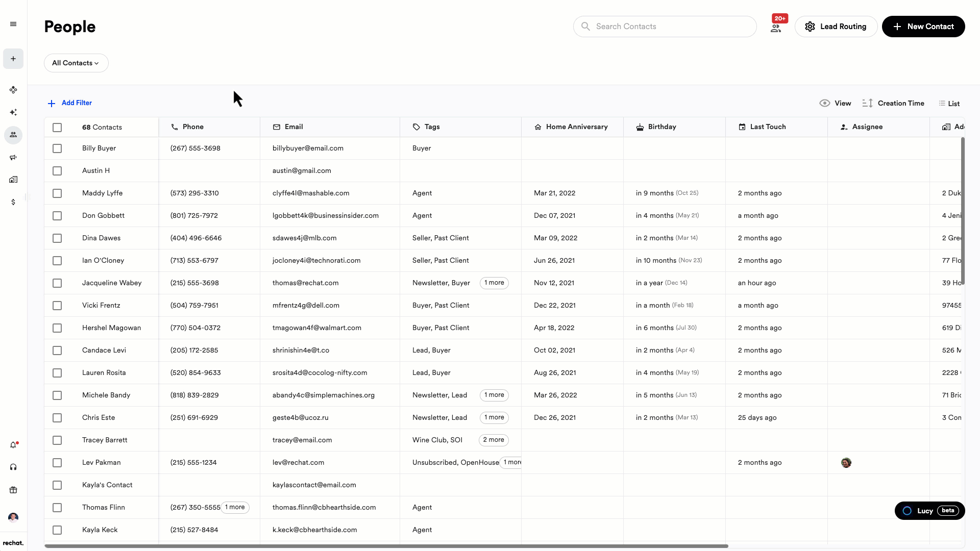980x551 pixels.
Task: Open the properties building sidebar icon
Action: click(13, 180)
